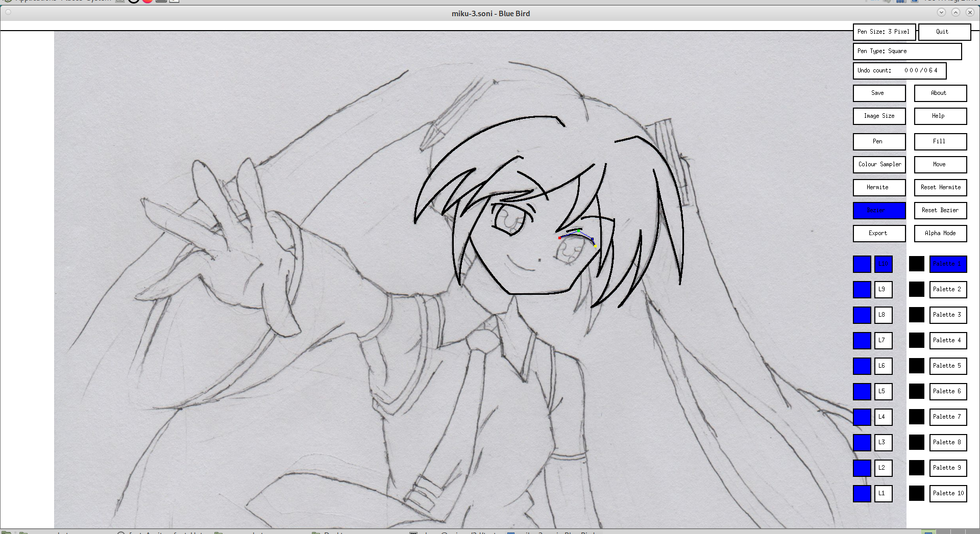The image size is (980, 534).
Task: Toggle the blue square beside layer L10
Action: point(862,264)
